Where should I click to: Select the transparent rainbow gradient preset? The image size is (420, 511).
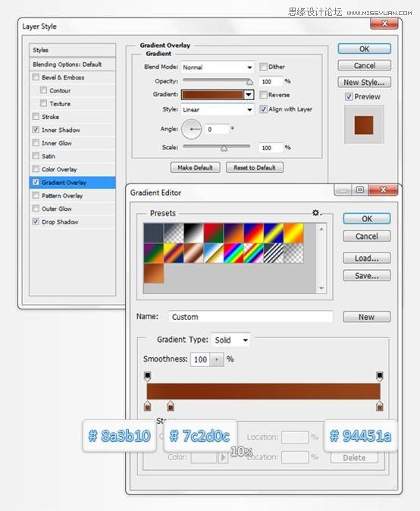[x=253, y=253]
